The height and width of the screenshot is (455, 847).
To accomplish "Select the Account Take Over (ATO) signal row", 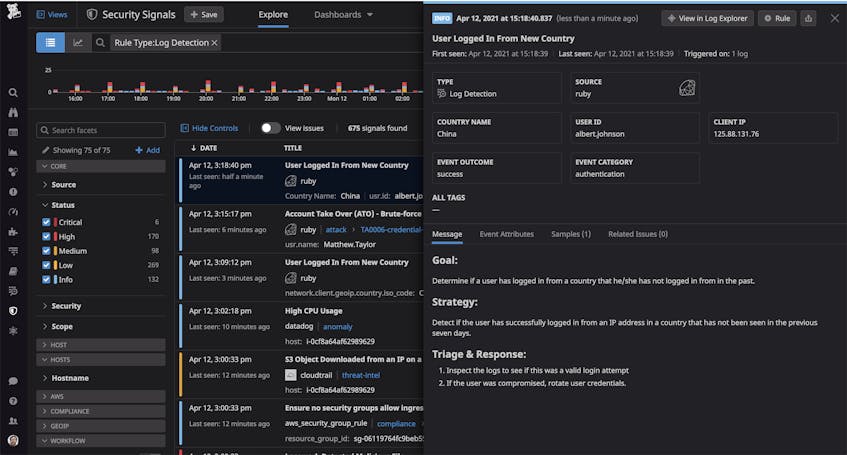I will point(301,229).
